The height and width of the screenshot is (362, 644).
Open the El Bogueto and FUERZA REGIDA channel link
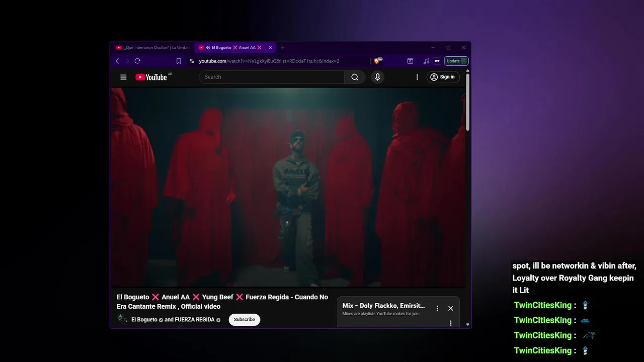pyautogui.click(x=176, y=320)
